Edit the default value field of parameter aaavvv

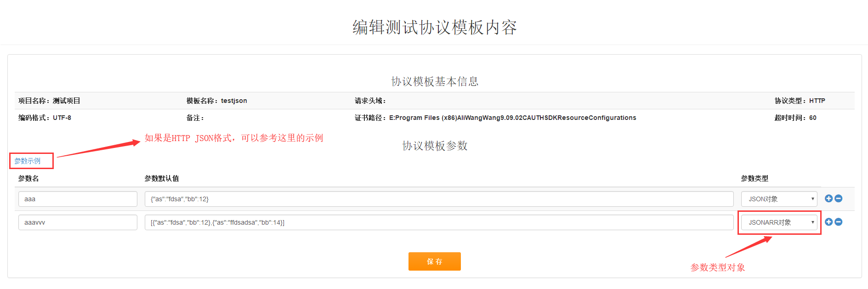tap(439, 222)
